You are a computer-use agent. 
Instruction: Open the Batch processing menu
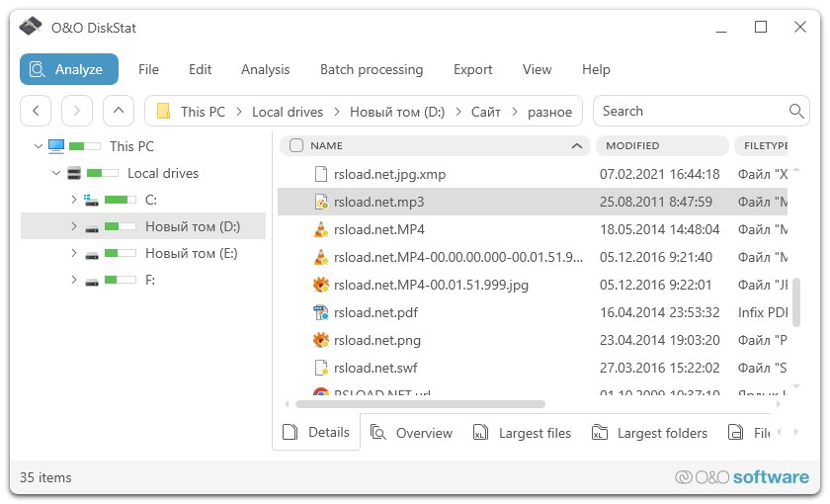371,69
